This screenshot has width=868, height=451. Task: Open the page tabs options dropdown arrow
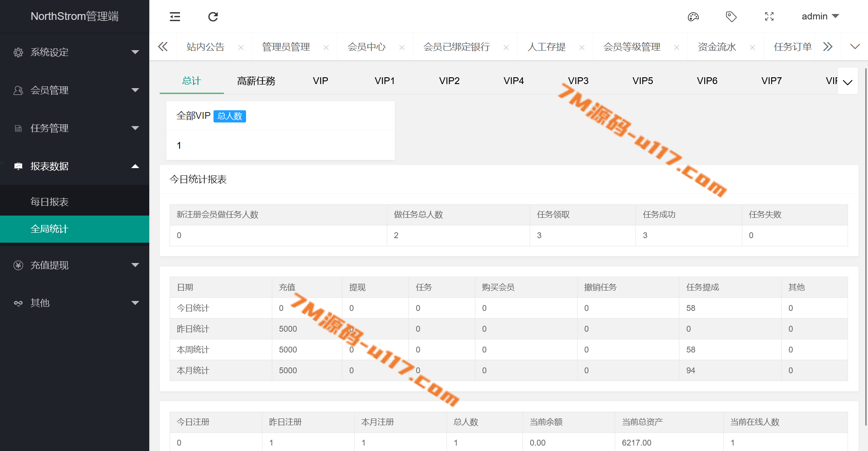(x=854, y=47)
